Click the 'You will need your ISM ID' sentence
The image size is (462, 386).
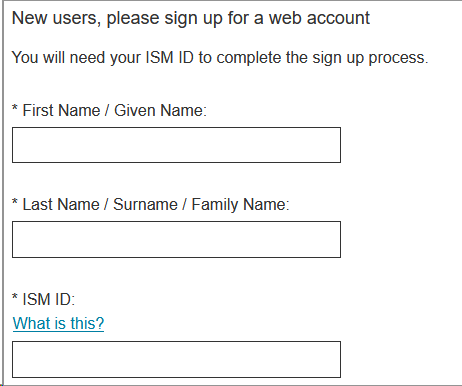coord(220,58)
